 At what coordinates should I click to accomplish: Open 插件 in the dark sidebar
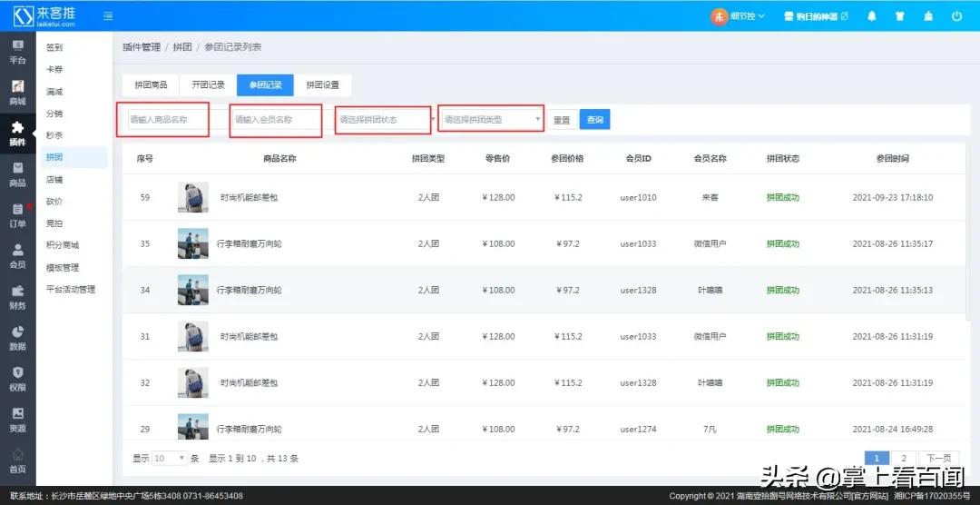18,134
